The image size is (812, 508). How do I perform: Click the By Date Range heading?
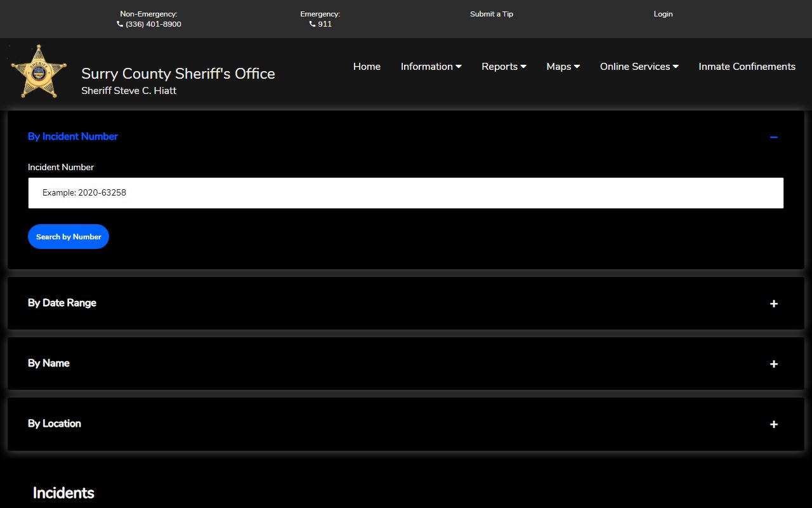[x=62, y=303]
